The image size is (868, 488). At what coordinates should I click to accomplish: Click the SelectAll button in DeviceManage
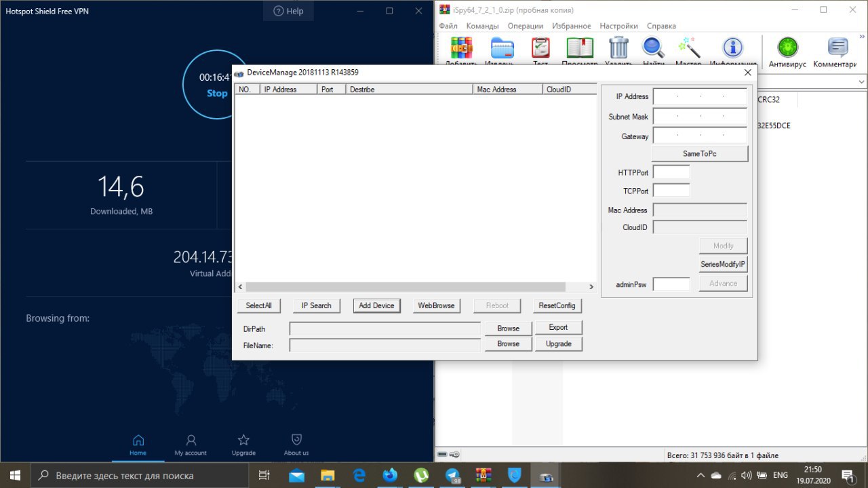point(258,305)
